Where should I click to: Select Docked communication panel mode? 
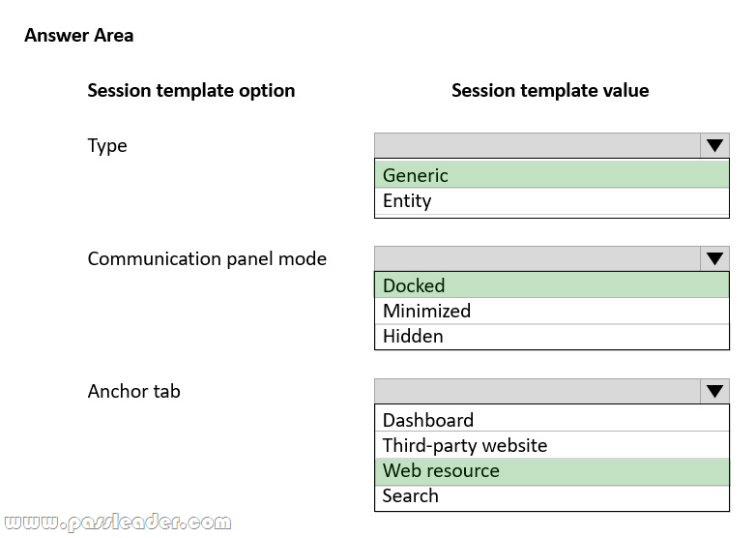click(x=551, y=285)
